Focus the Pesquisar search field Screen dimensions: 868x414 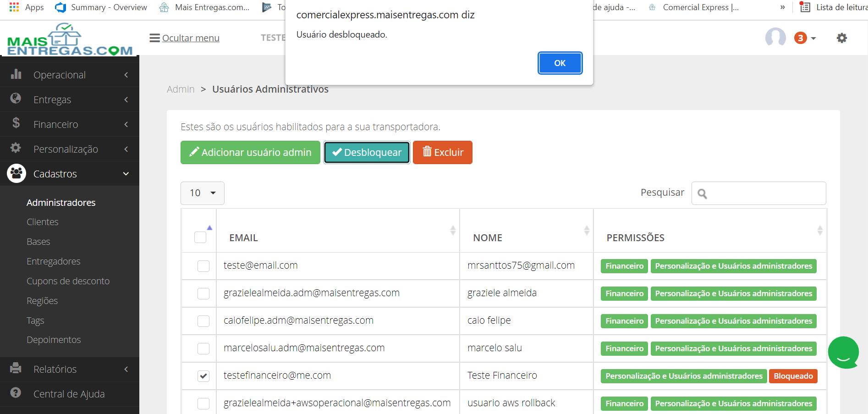click(759, 193)
